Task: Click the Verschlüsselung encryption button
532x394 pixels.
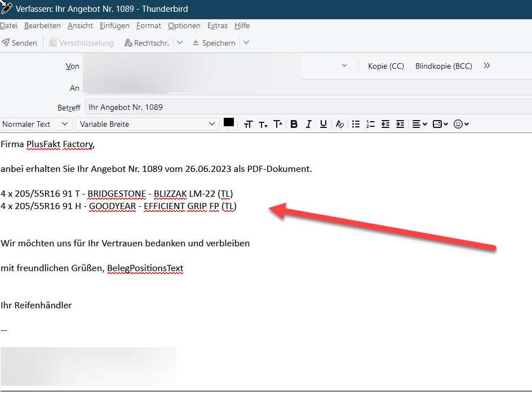Action: 81,43
